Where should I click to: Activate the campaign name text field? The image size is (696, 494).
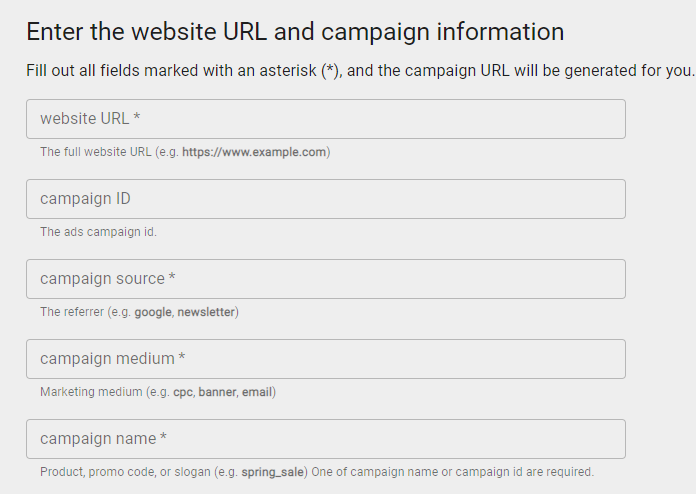(325, 439)
